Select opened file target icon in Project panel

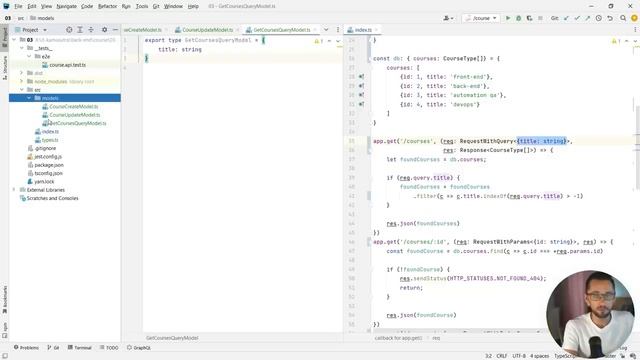coord(69,30)
